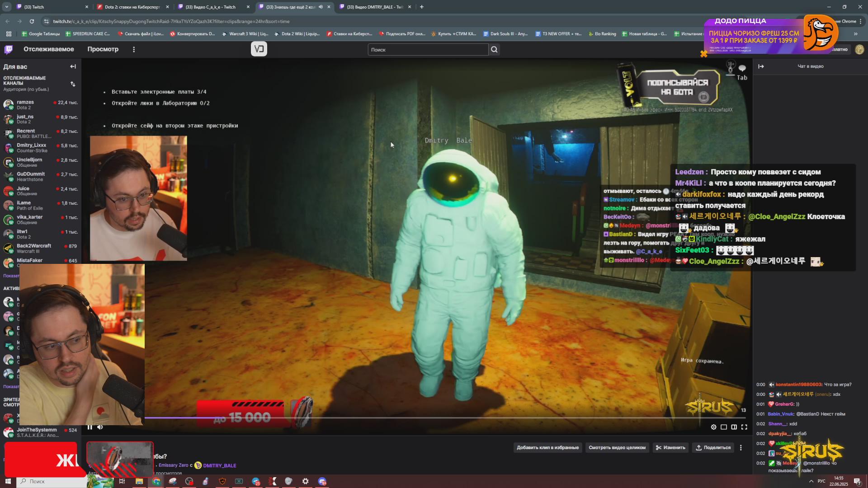Enter fullscreen in the video player
Screen dimensions: 868x488
(745, 427)
